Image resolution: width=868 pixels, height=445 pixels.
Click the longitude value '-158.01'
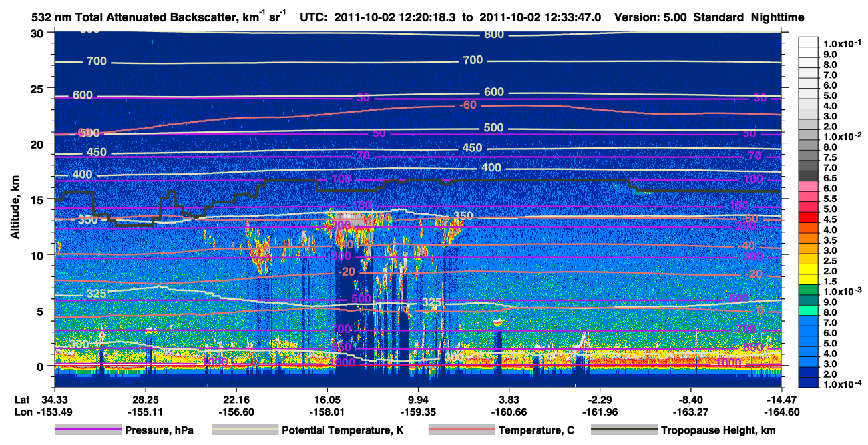327,411
